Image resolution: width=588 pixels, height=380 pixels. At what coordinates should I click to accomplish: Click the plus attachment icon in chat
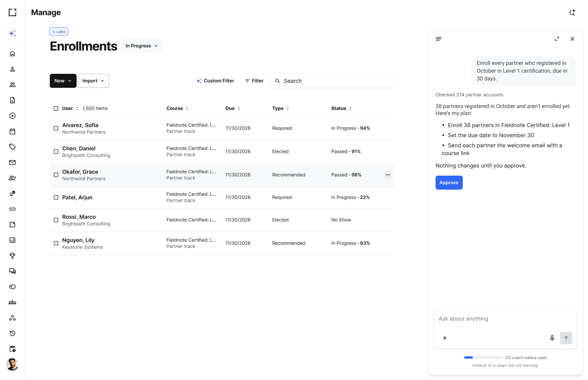click(x=445, y=338)
